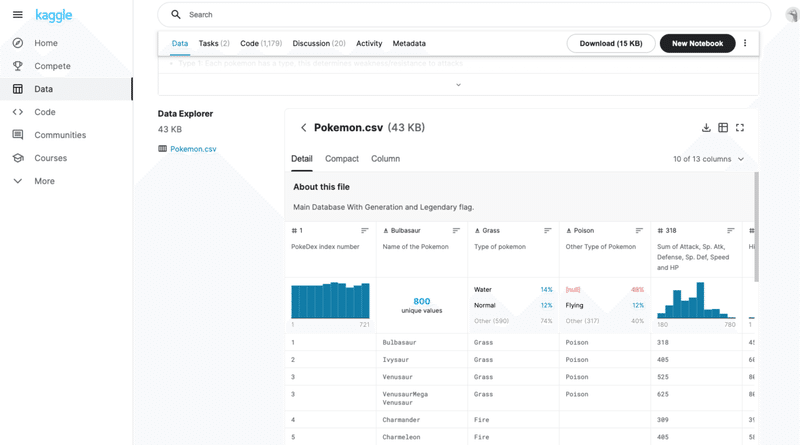
Task: Open the Metadata tab
Action: tap(409, 43)
